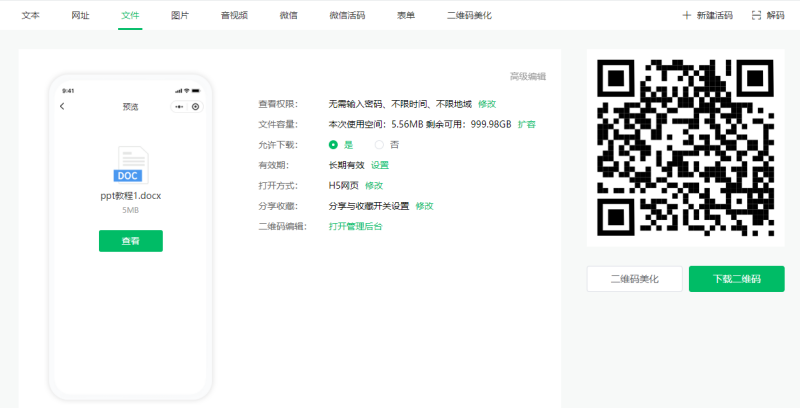
Task: Click the blue DOC file icon
Action: [x=131, y=165]
